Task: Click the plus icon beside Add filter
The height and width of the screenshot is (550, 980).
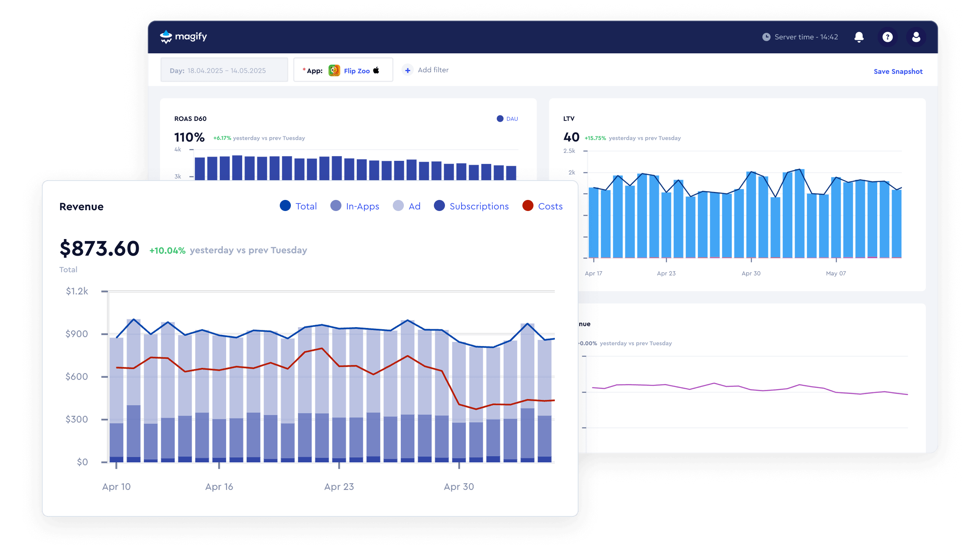Action: click(x=407, y=70)
